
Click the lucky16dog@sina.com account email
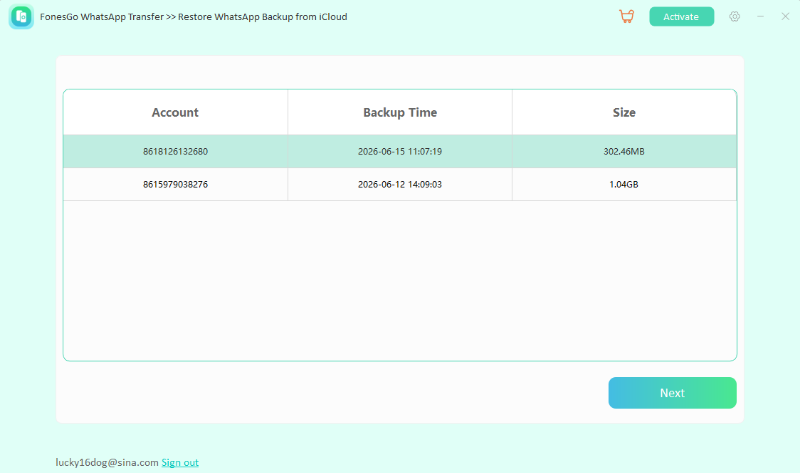tap(107, 462)
